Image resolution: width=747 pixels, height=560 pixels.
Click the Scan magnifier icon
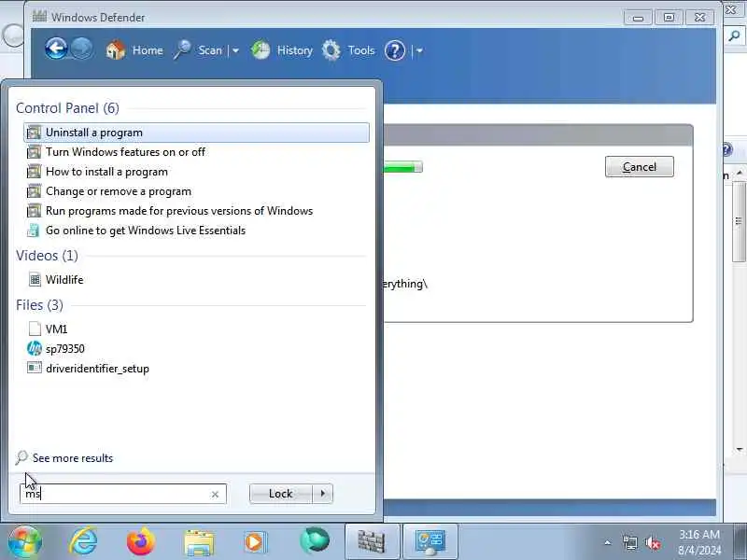(x=182, y=50)
